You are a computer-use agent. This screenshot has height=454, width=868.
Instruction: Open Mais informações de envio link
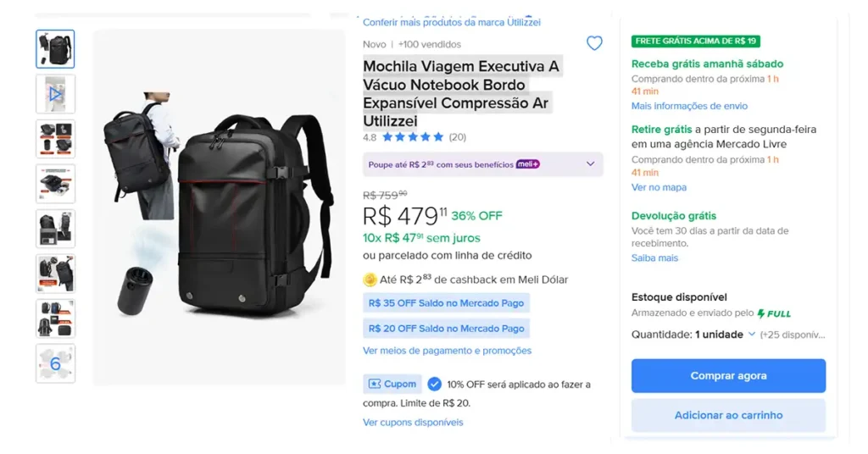[689, 106]
